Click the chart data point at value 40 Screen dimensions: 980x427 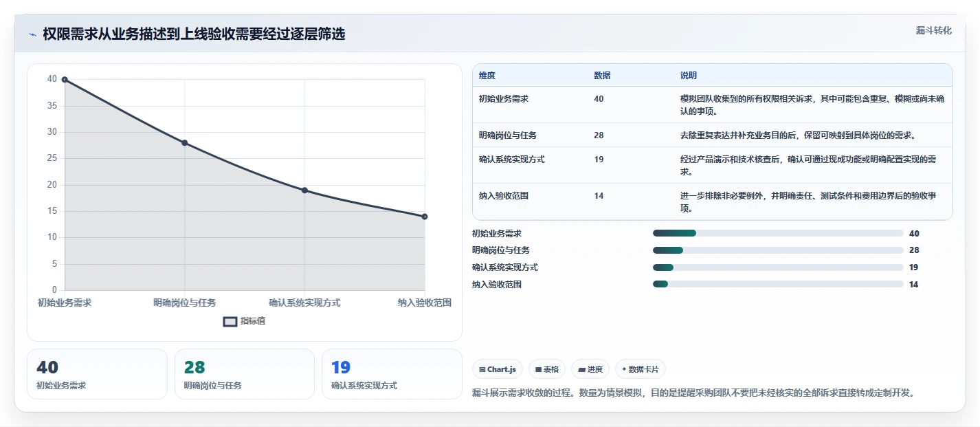pyautogui.click(x=65, y=80)
